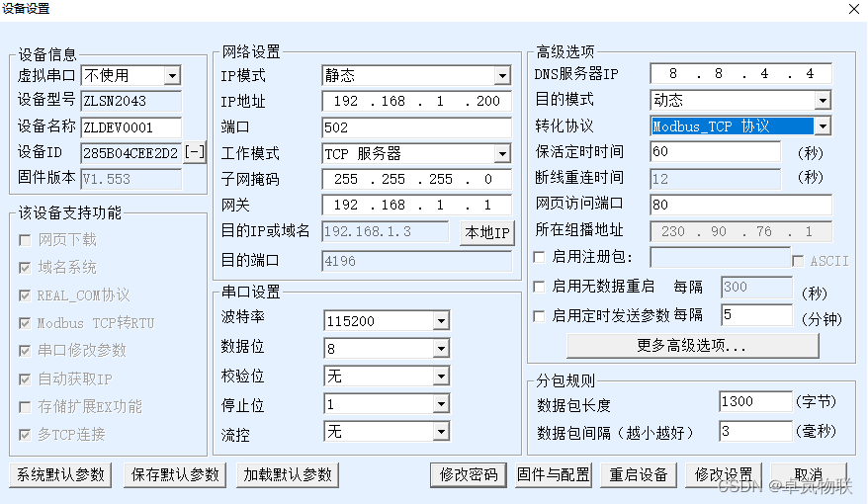Click the 启用注册包 text field

(720, 257)
